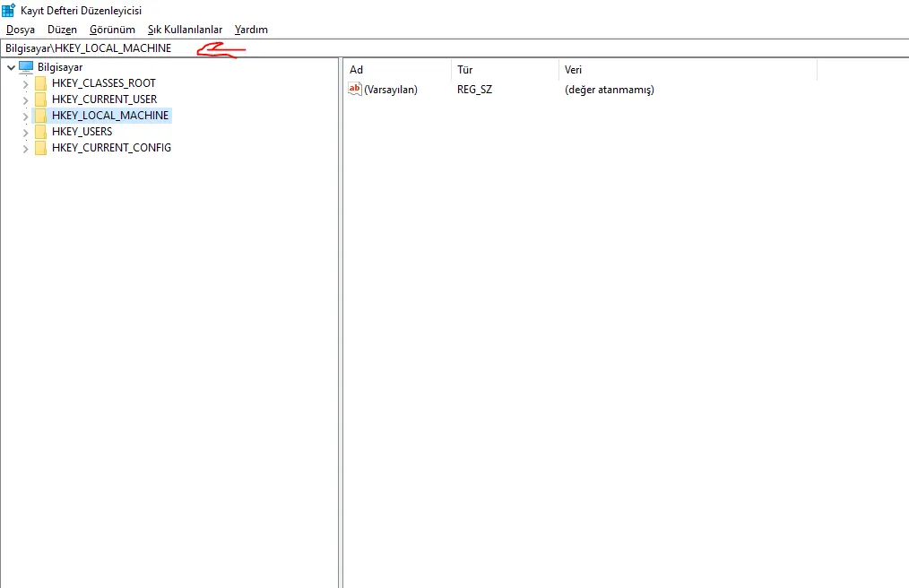Open the Görünüm menu
This screenshot has height=588, width=909.
coord(112,30)
